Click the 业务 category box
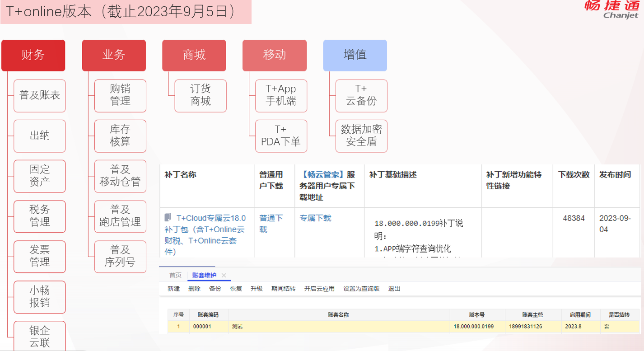The image size is (644, 351). (x=114, y=55)
